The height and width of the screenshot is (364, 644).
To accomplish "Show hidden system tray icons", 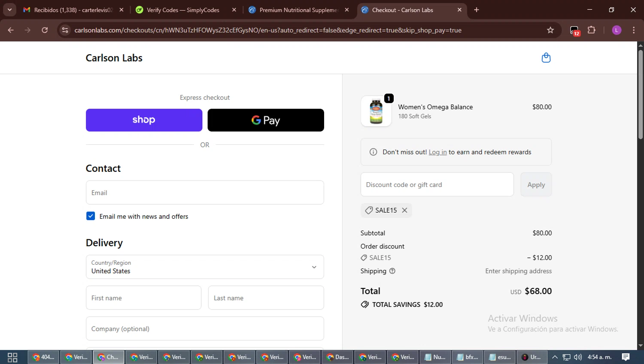I will pyautogui.click(x=555, y=357).
